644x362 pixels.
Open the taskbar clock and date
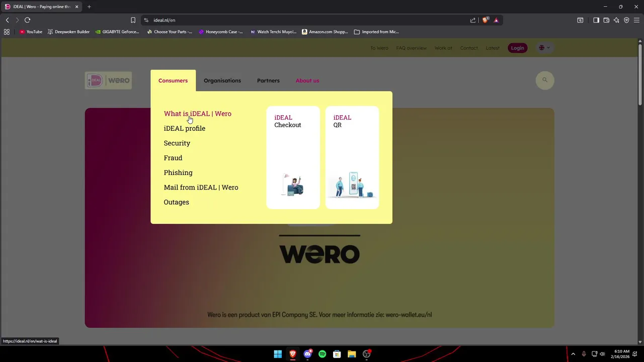coord(621,354)
